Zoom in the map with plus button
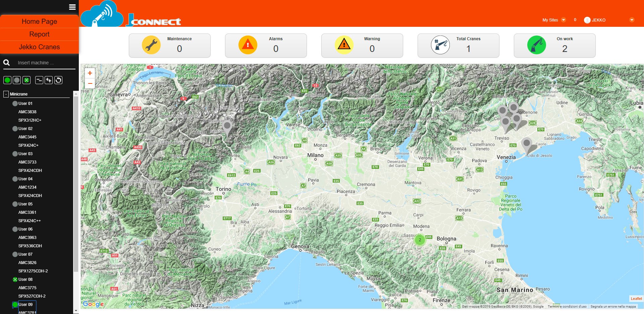 [x=90, y=73]
